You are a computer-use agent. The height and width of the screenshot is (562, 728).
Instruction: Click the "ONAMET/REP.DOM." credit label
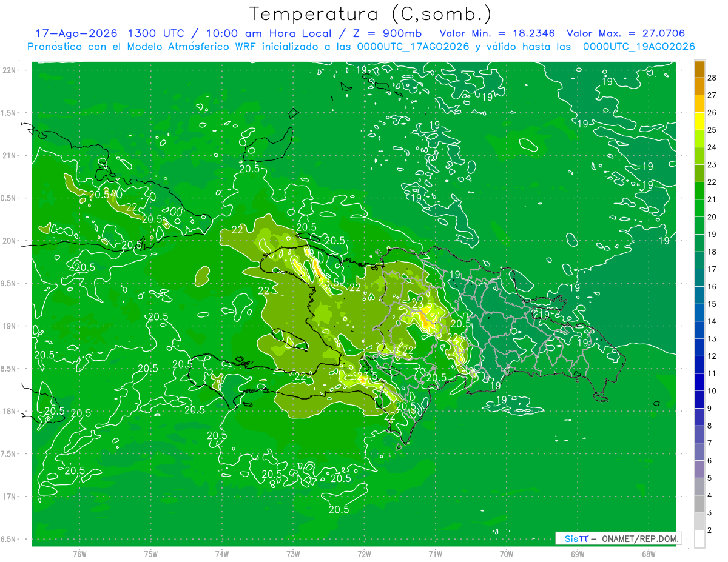(x=640, y=538)
